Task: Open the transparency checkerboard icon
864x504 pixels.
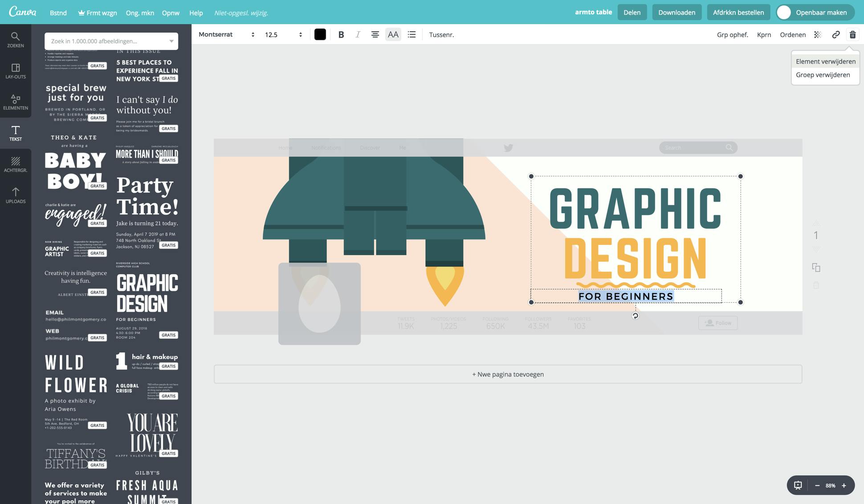Action: [x=818, y=35]
